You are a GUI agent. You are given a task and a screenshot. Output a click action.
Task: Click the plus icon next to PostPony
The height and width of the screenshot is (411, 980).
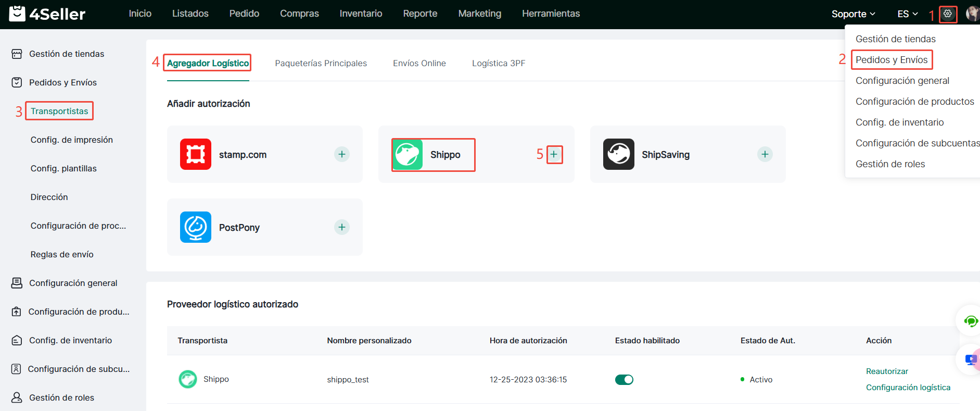(x=341, y=227)
